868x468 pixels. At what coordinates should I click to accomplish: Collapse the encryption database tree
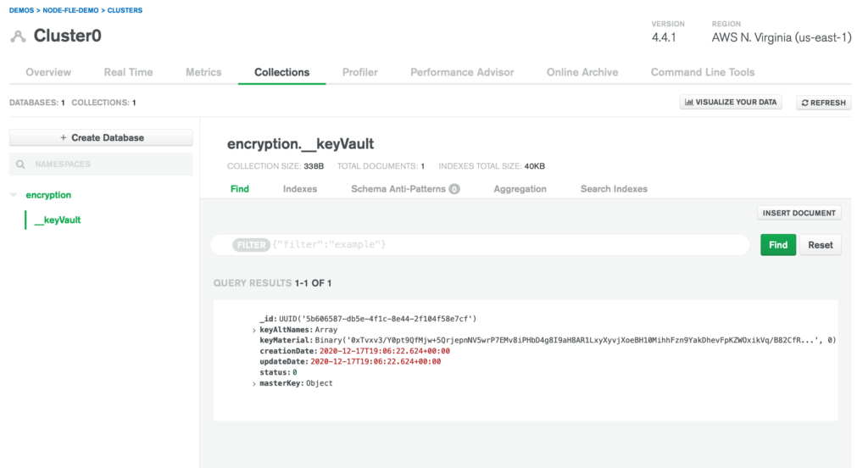click(14, 195)
